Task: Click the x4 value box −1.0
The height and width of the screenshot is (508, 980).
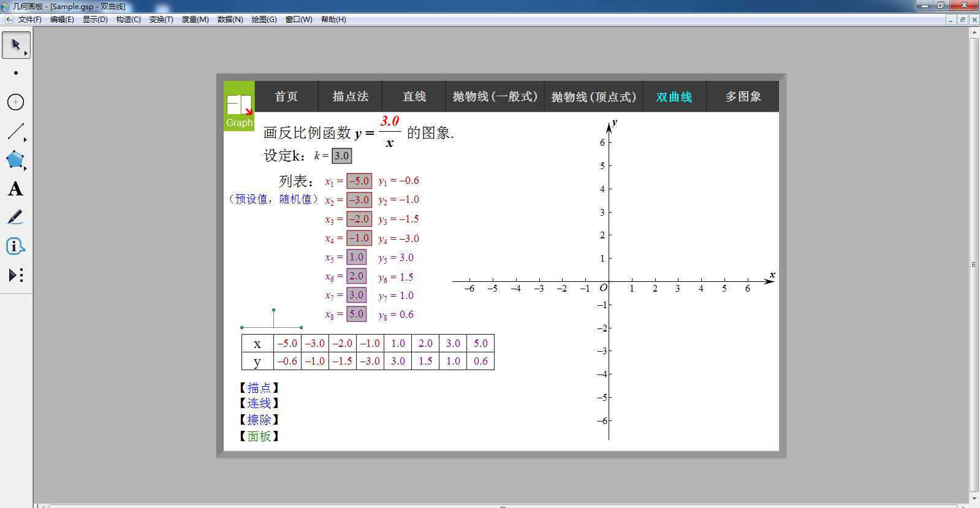Action: coord(359,238)
